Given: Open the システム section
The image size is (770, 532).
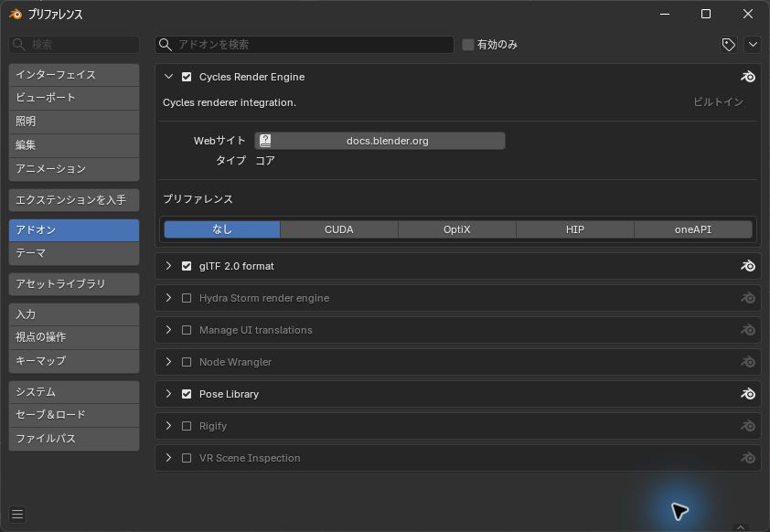Looking at the screenshot, I should (x=74, y=392).
